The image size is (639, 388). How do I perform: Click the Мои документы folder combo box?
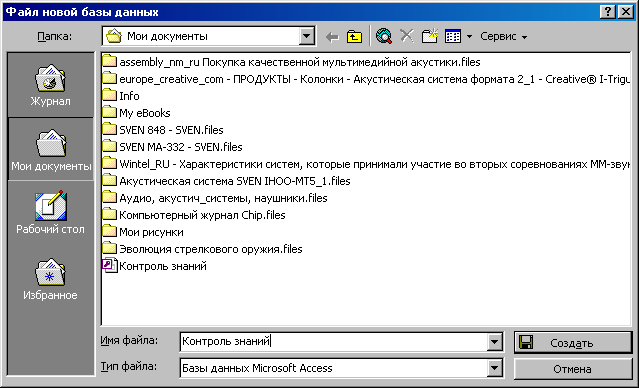coord(208,37)
